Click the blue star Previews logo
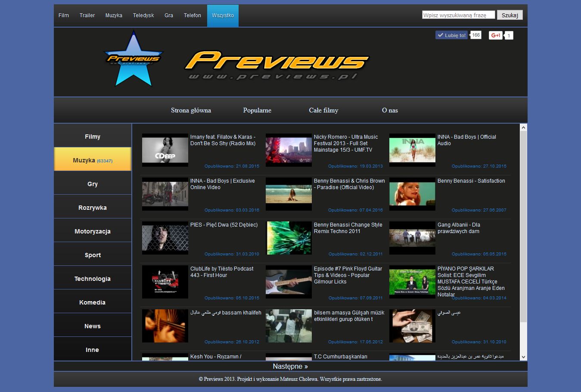The height and width of the screenshot is (392, 581). point(133,59)
